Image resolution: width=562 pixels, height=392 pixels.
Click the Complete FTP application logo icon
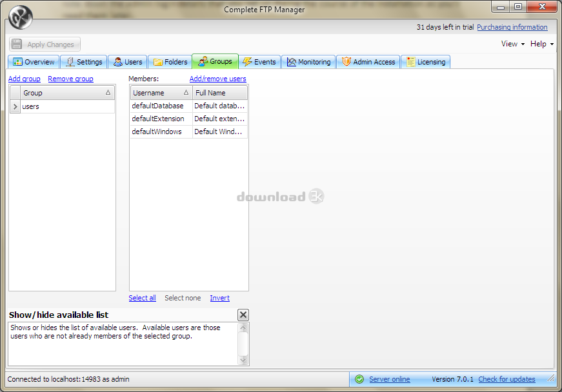point(21,17)
